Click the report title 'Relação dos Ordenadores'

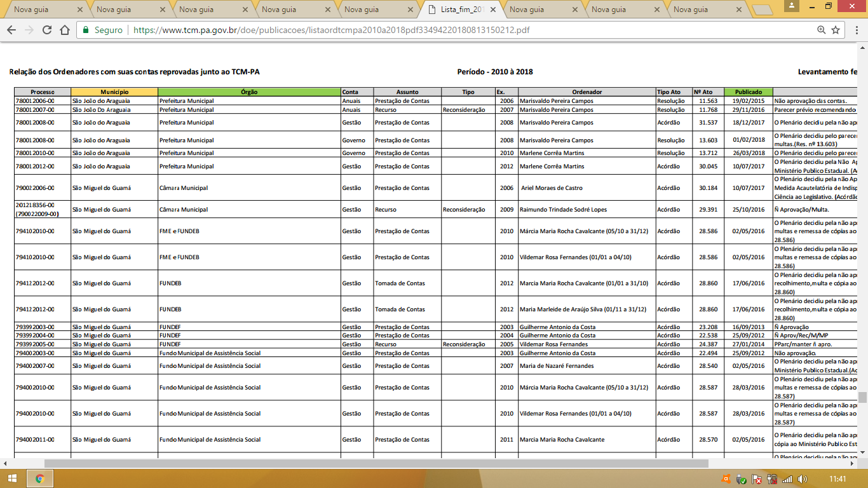tap(135, 72)
